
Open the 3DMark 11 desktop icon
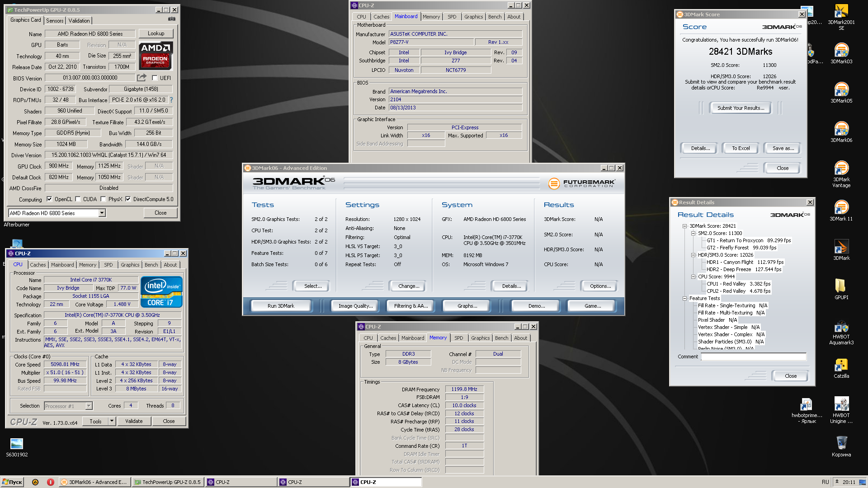click(841, 211)
